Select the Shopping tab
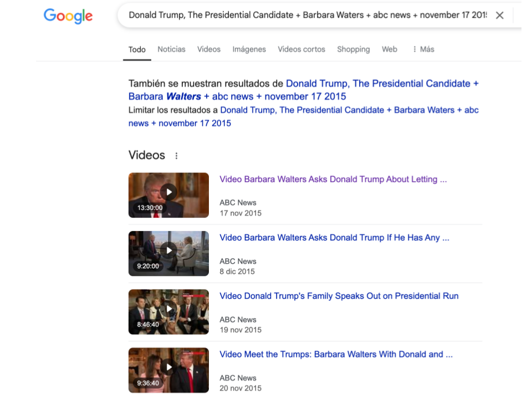This screenshot has height=399, width=532. tap(353, 49)
